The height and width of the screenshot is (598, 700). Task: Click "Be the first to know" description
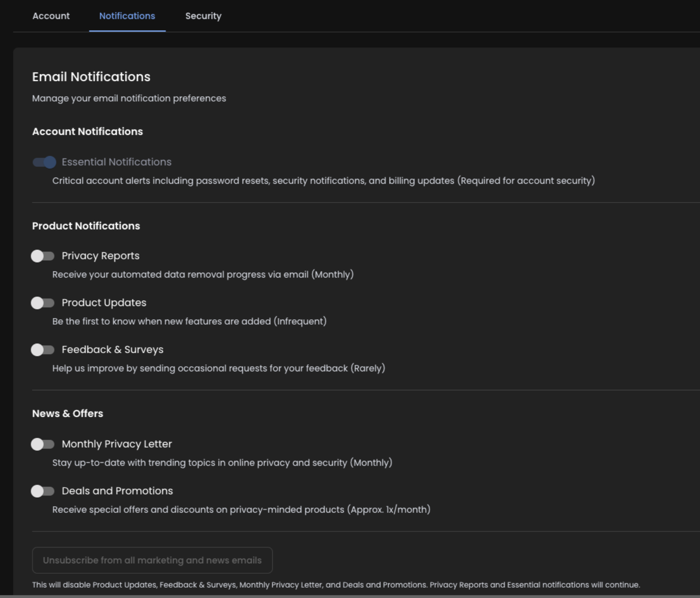189,321
